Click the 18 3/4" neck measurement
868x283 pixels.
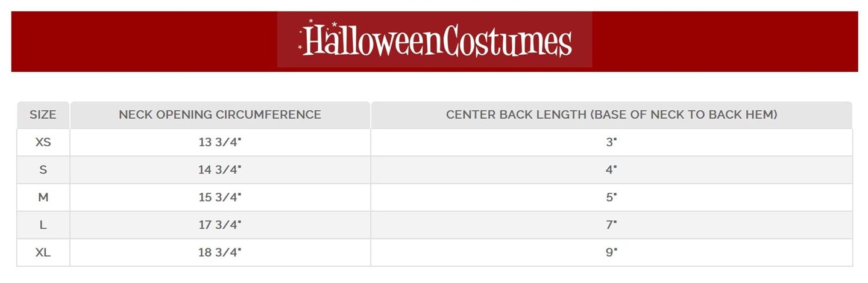pyautogui.click(x=220, y=253)
